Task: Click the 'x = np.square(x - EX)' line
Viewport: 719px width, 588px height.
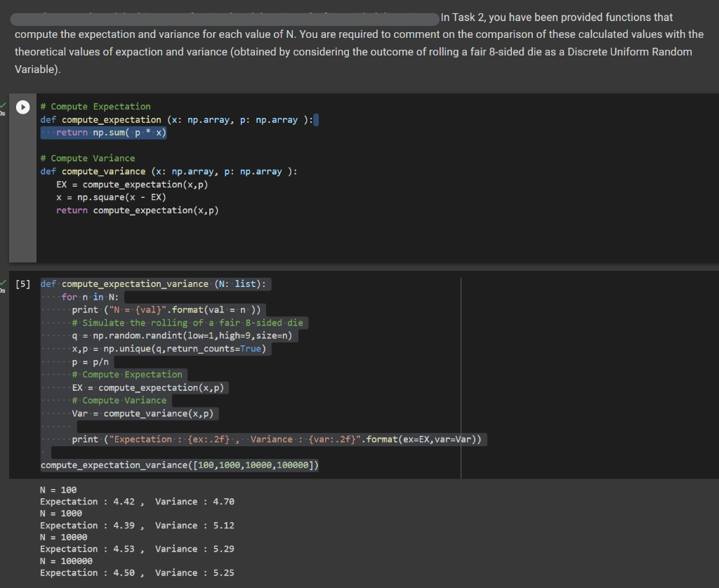Action: (x=111, y=197)
